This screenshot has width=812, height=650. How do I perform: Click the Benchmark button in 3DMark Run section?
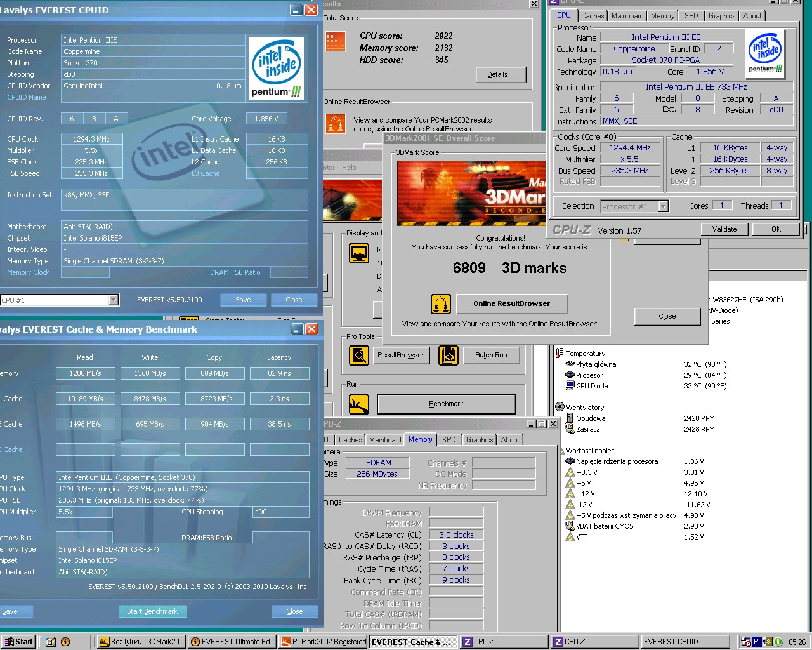pyautogui.click(x=447, y=404)
